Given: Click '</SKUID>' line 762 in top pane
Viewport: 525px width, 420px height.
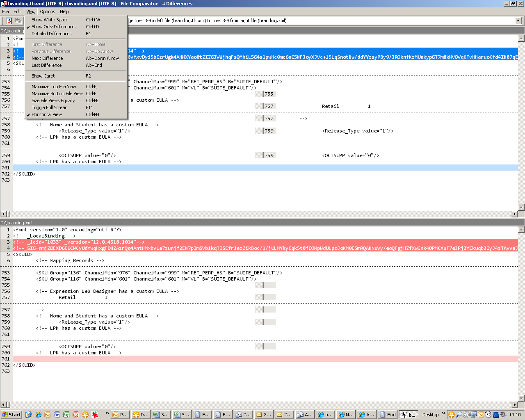Looking at the screenshot, I should pos(24,174).
